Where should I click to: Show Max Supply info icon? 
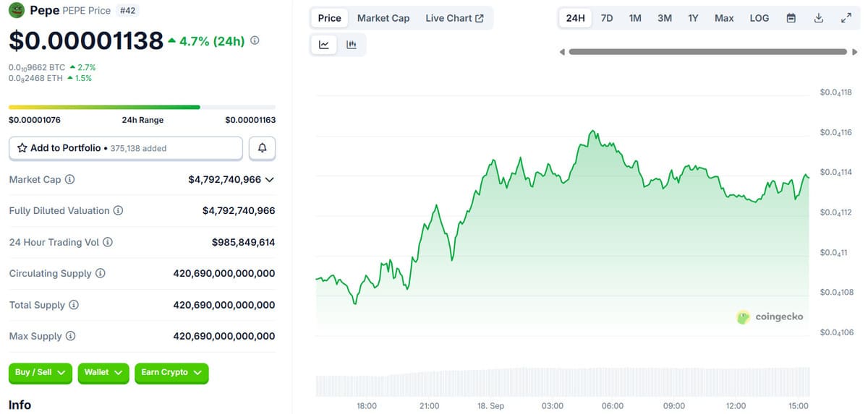coord(70,337)
